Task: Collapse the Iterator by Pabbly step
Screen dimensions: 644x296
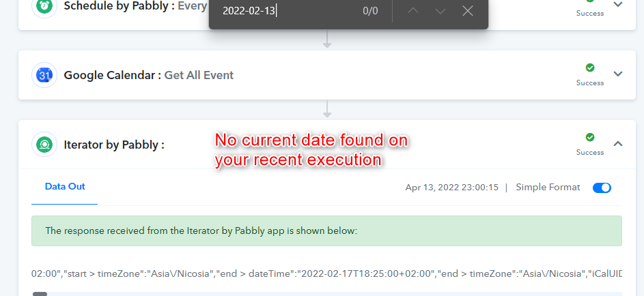Action: pos(618,143)
